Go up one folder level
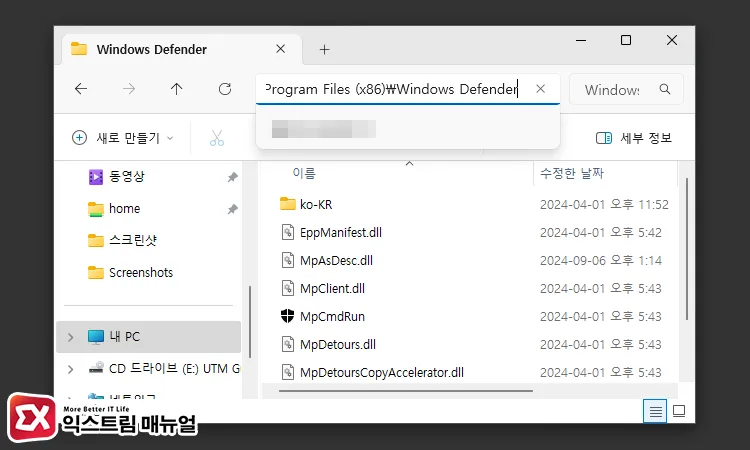This screenshot has height=450, width=750. tap(176, 89)
